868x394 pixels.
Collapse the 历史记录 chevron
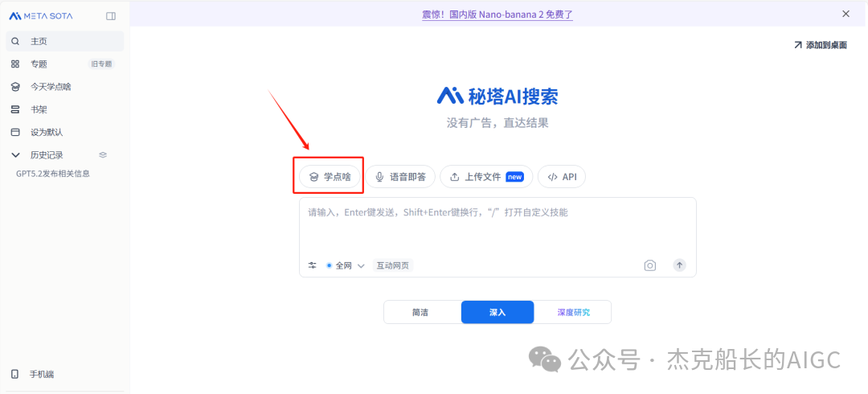click(x=15, y=154)
